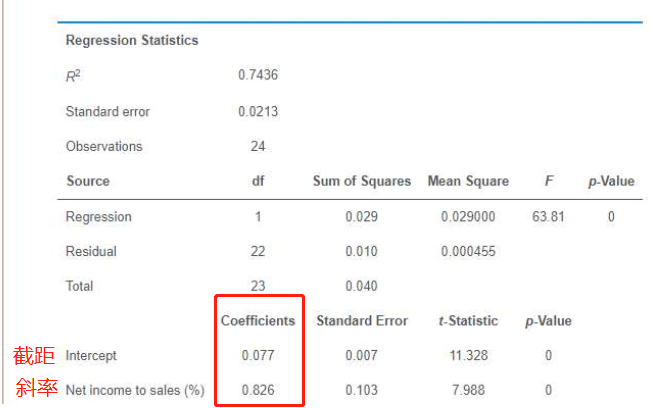672x408 pixels.
Task: Click the Mean Square column header
Action: click(468, 181)
